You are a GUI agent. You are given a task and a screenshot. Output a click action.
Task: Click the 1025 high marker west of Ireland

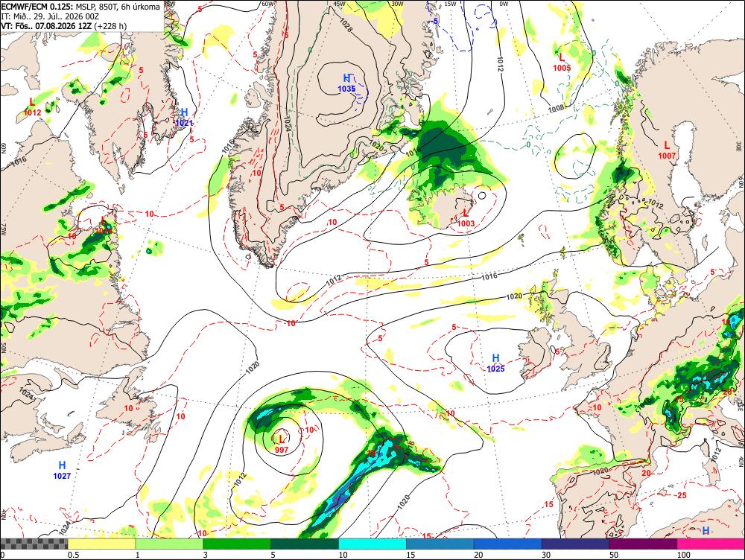tap(495, 363)
